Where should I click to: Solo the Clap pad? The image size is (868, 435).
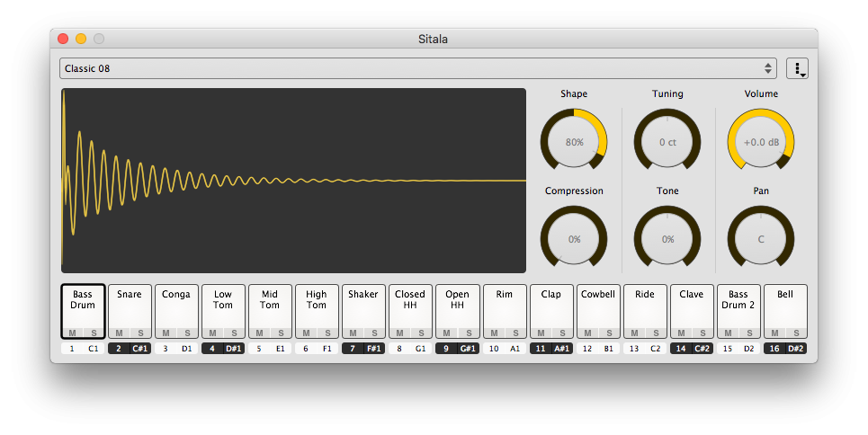[x=562, y=333]
